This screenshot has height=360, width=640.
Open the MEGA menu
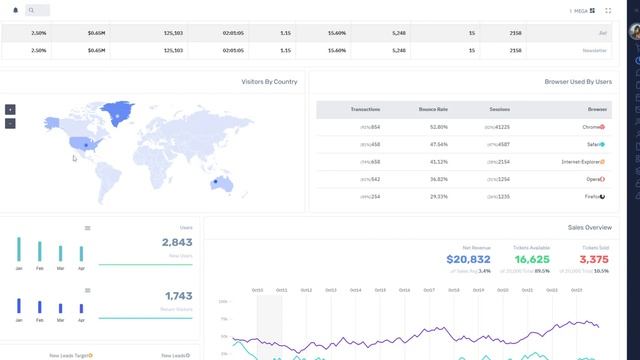[x=580, y=11]
